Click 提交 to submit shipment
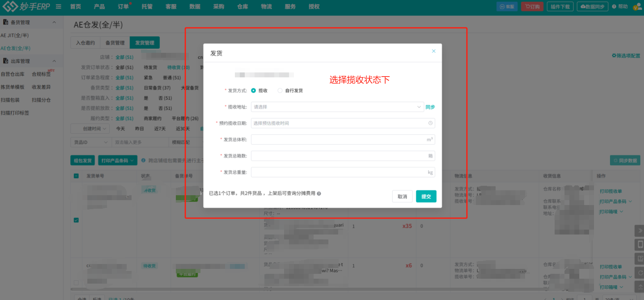The image size is (644, 300). (x=426, y=196)
